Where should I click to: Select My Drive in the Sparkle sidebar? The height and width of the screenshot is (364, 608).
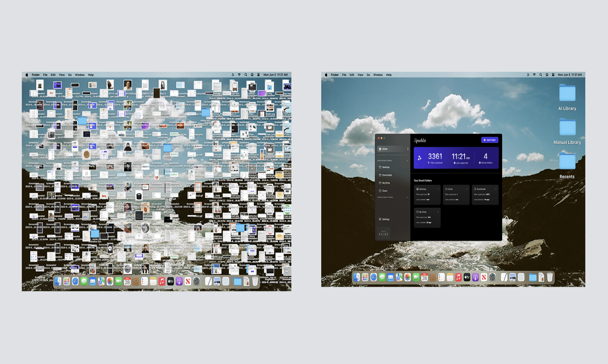pos(386,183)
